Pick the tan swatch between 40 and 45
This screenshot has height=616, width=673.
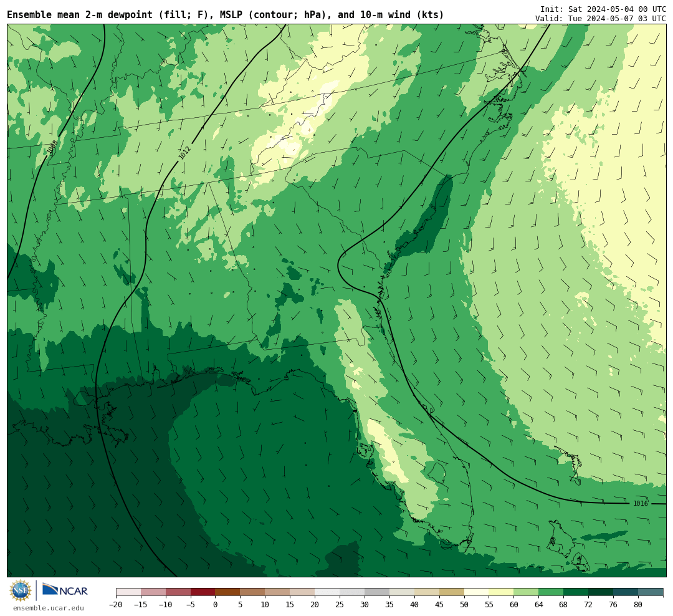427,592
